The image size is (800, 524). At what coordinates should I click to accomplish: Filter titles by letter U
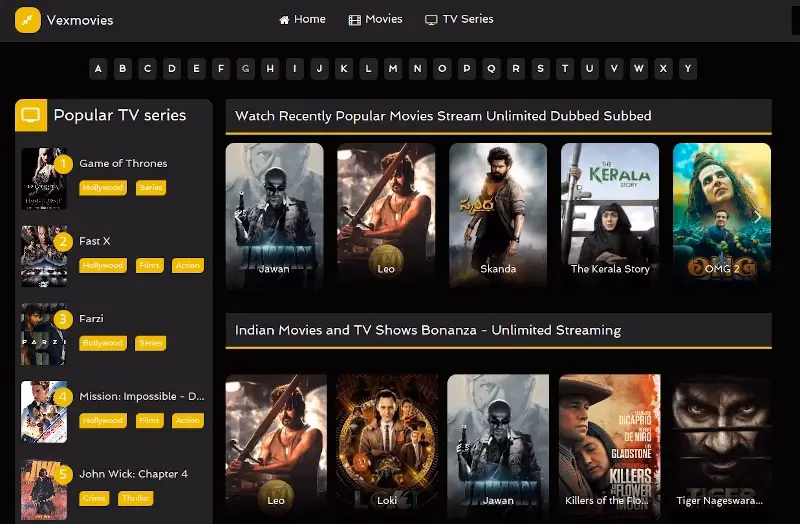589,68
